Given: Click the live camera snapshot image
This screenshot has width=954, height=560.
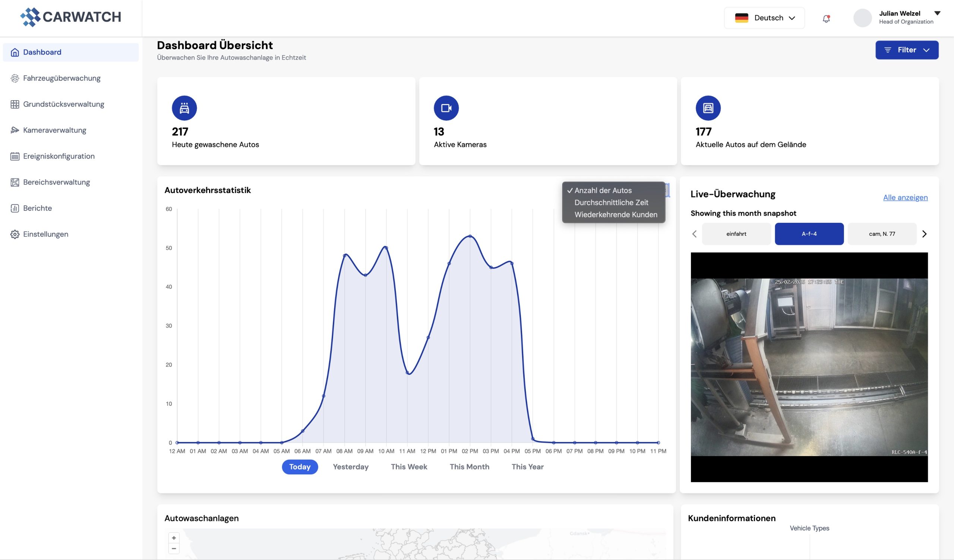Looking at the screenshot, I should pos(809,367).
